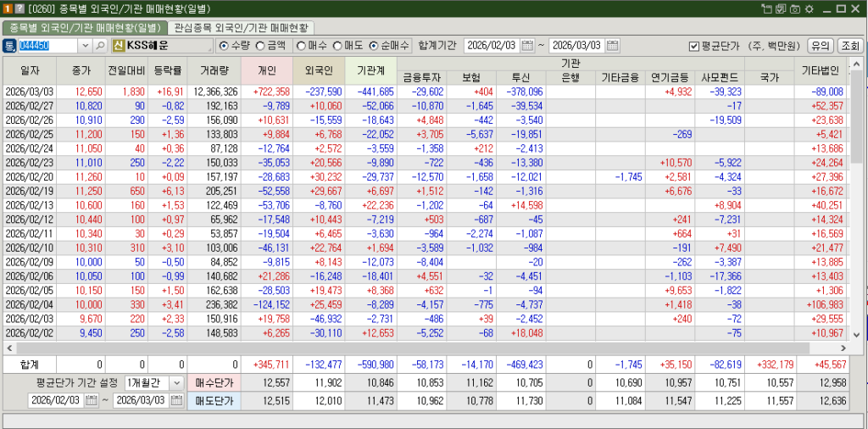Select the 매수 radio button
This screenshot has width=868, height=429.
pos(301,45)
